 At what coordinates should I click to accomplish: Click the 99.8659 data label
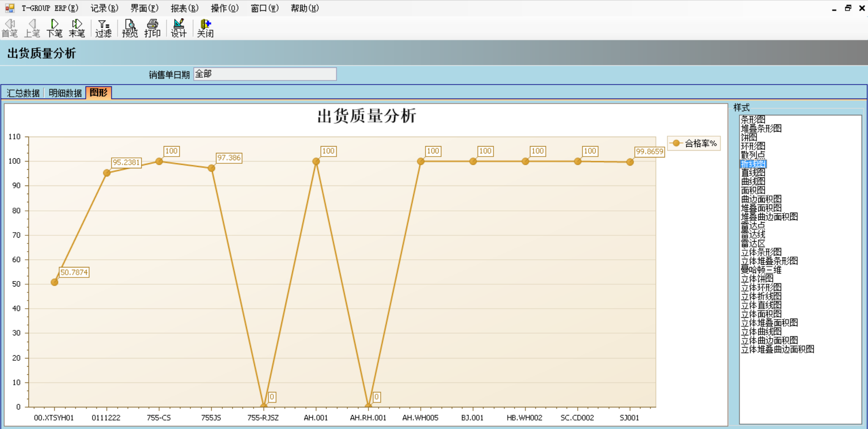click(x=650, y=152)
